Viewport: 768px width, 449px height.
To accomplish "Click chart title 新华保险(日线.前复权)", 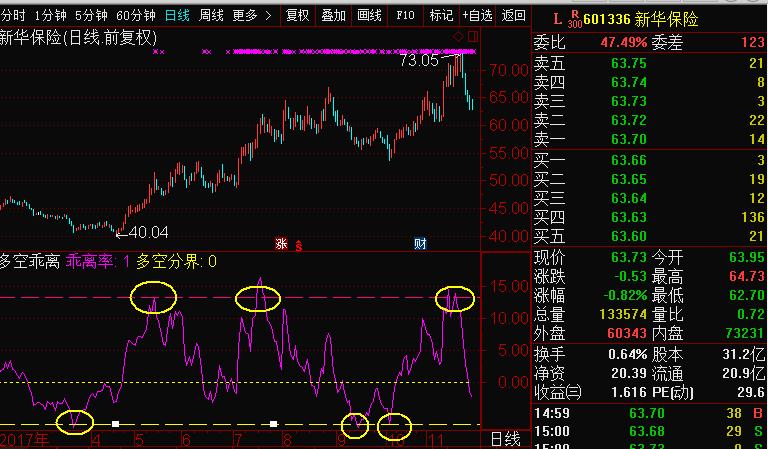I will (x=78, y=37).
